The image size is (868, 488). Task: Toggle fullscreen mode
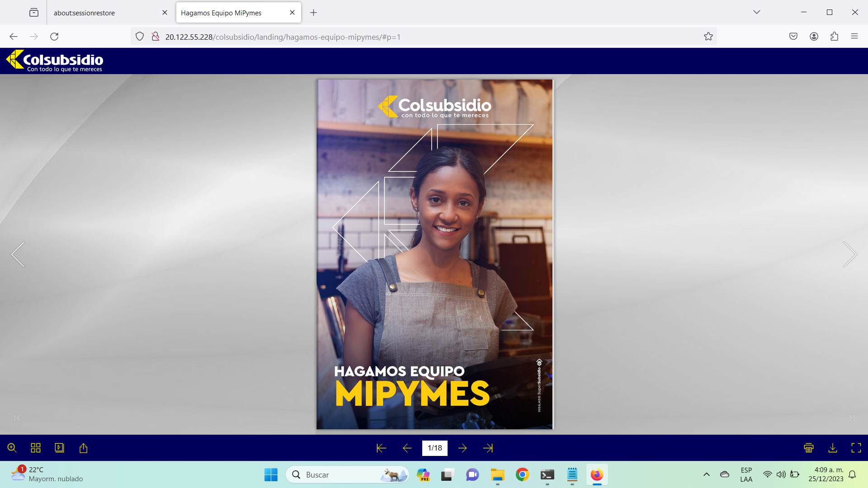[x=856, y=448]
